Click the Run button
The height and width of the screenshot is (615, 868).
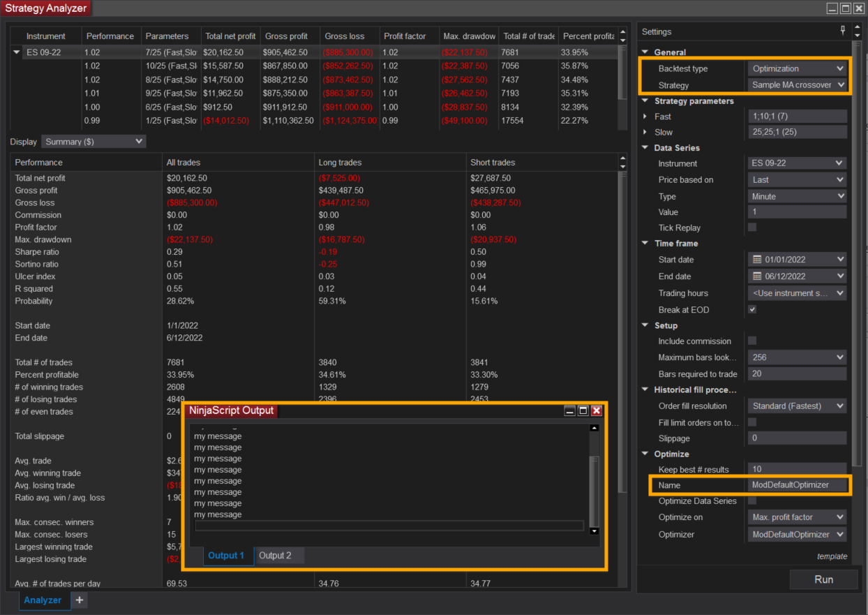pos(823,579)
